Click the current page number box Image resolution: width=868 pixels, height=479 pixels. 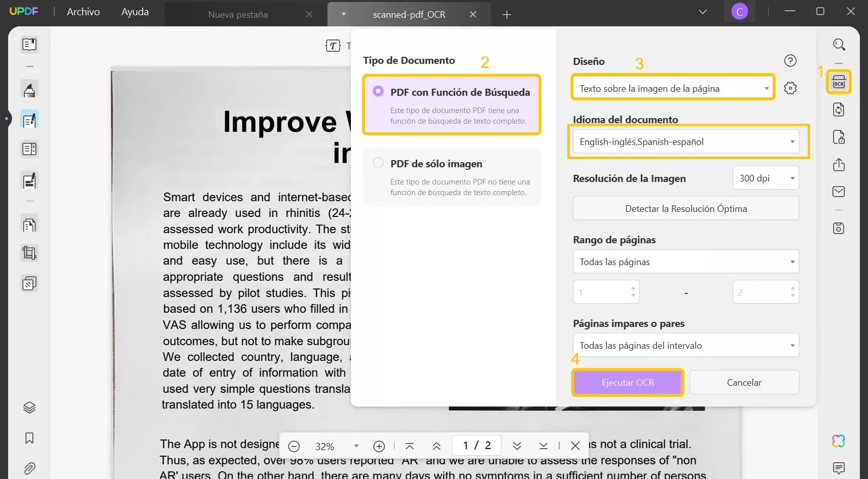476,446
